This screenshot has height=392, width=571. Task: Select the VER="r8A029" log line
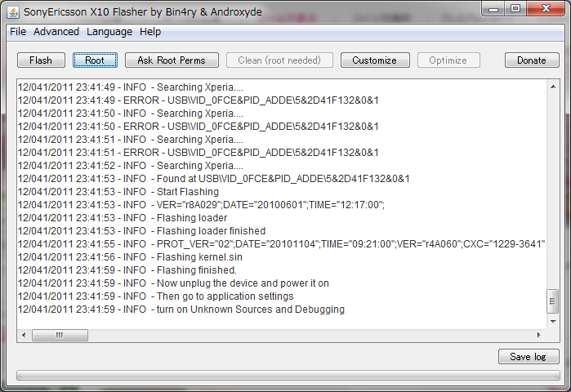pos(201,205)
